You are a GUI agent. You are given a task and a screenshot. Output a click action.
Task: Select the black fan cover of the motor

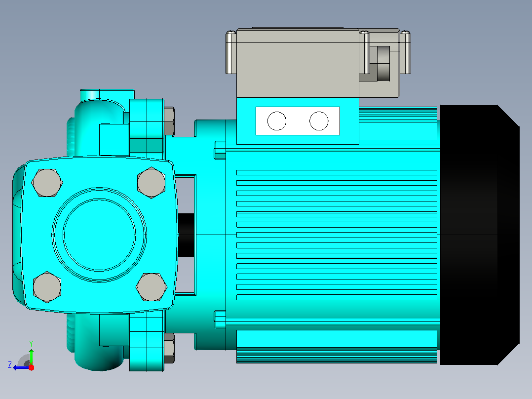(480, 235)
